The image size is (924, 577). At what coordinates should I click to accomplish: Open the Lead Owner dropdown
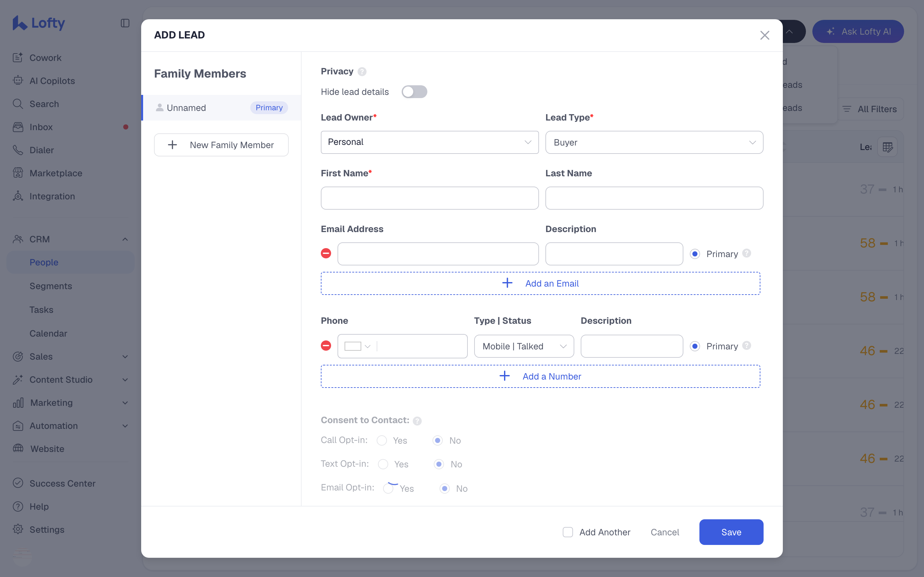coord(430,142)
